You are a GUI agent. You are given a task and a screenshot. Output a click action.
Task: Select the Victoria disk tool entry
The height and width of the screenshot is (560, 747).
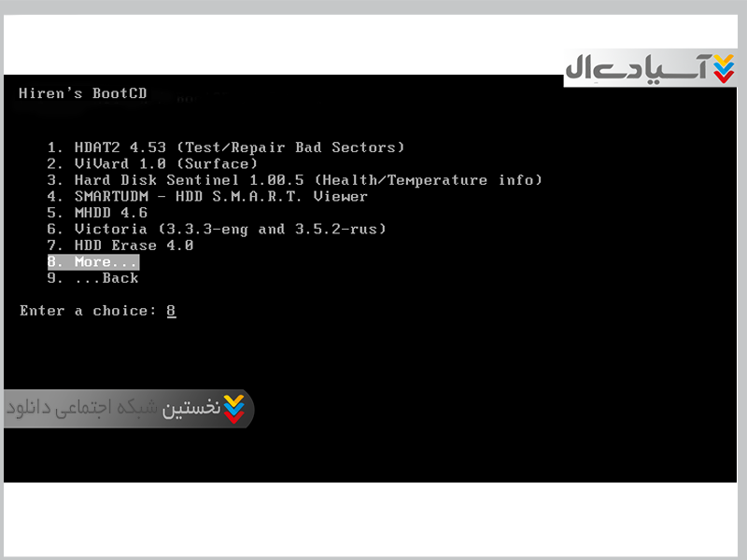click(x=217, y=229)
